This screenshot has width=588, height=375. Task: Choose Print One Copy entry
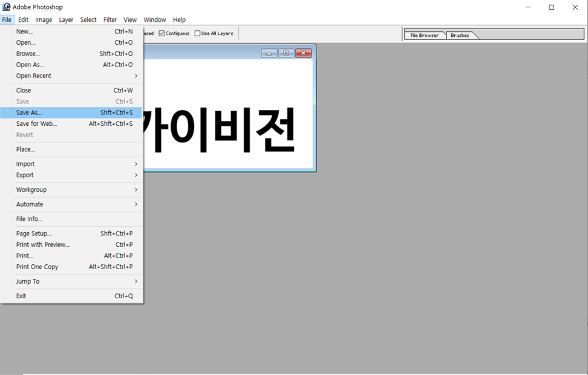(x=71, y=267)
